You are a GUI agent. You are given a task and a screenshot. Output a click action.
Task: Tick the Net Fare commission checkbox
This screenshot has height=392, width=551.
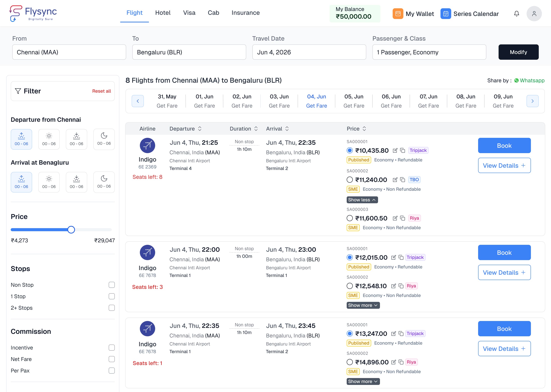pos(112,359)
